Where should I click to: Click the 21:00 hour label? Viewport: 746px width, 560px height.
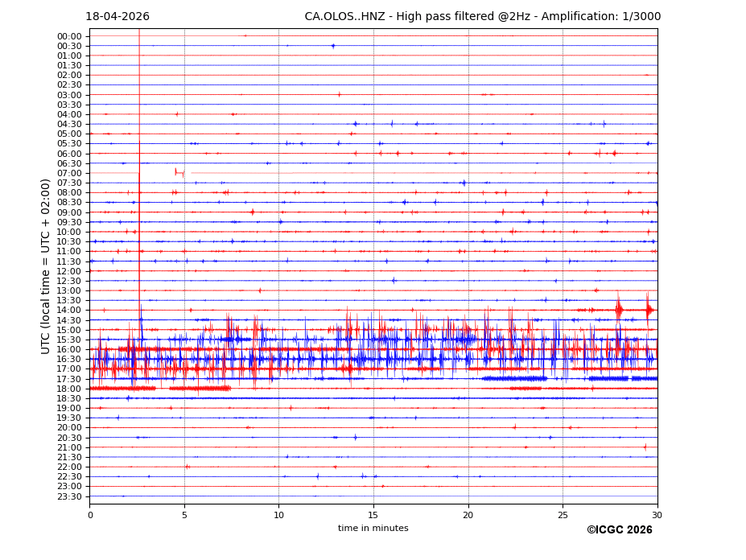click(69, 447)
